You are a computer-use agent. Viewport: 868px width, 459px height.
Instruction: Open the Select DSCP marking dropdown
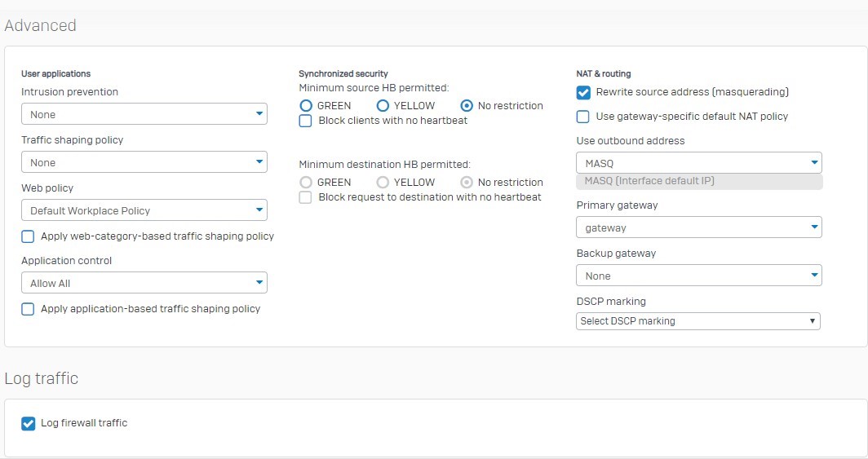click(698, 320)
